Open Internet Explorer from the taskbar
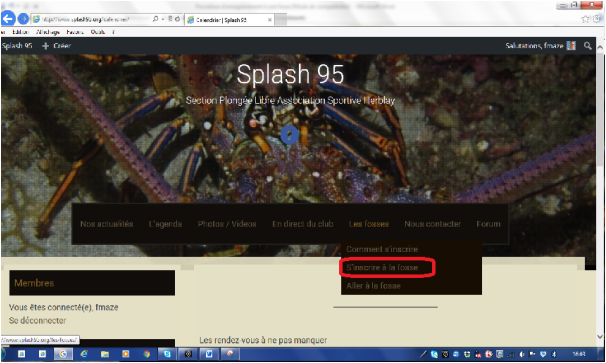The width and height of the screenshot is (606, 363). (x=84, y=354)
